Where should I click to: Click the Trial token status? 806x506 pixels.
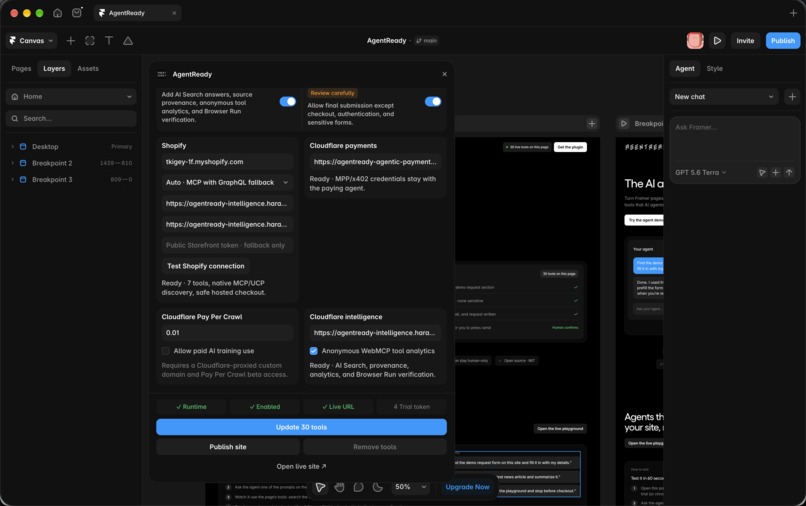[411, 407]
